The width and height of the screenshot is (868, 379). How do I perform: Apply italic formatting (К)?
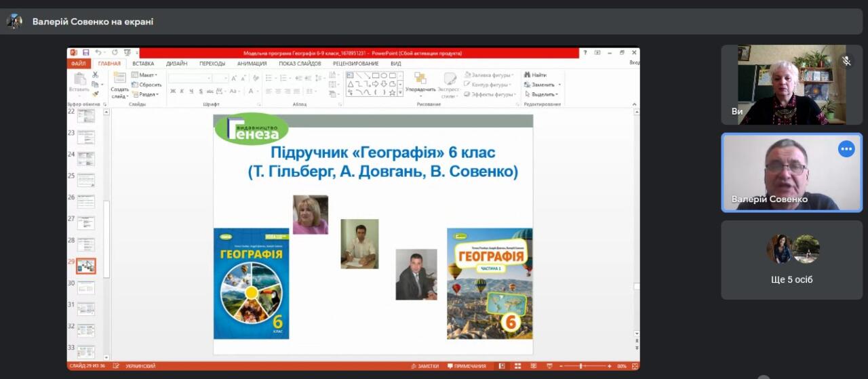coord(182,91)
